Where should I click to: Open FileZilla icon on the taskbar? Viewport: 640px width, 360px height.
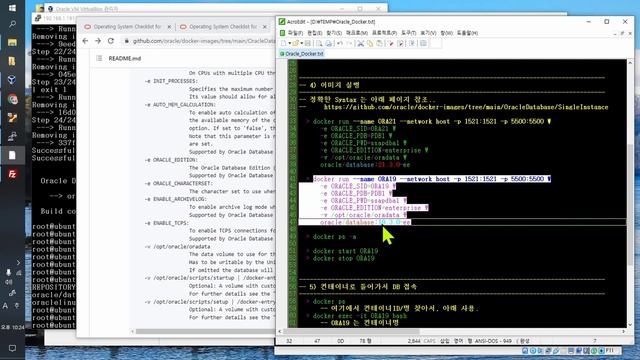pyautogui.click(x=12, y=174)
